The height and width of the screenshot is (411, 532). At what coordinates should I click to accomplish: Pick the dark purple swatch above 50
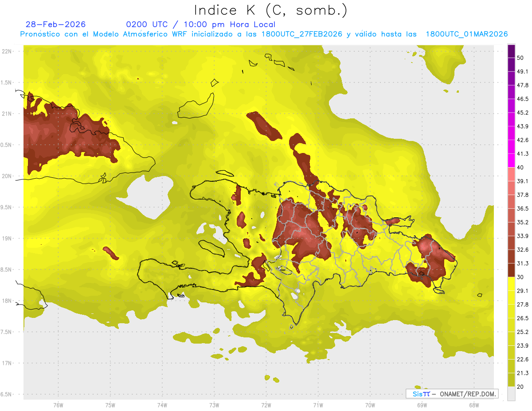pyautogui.click(x=511, y=51)
